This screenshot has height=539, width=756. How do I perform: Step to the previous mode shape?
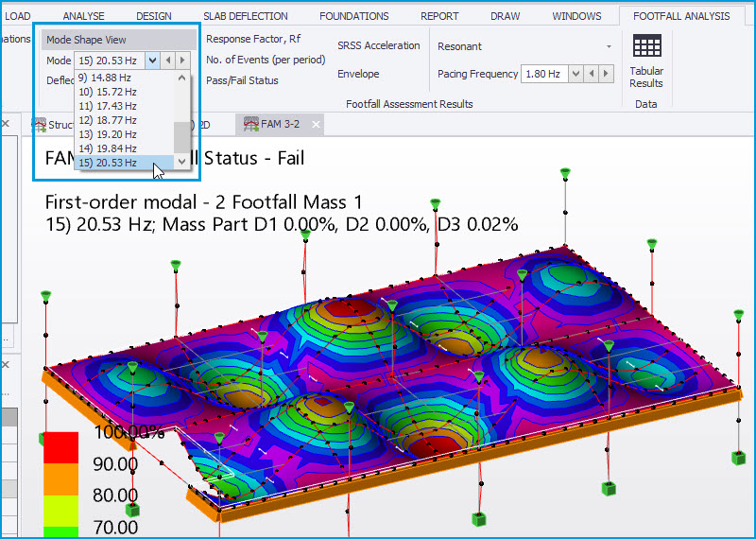click(168, 60)
